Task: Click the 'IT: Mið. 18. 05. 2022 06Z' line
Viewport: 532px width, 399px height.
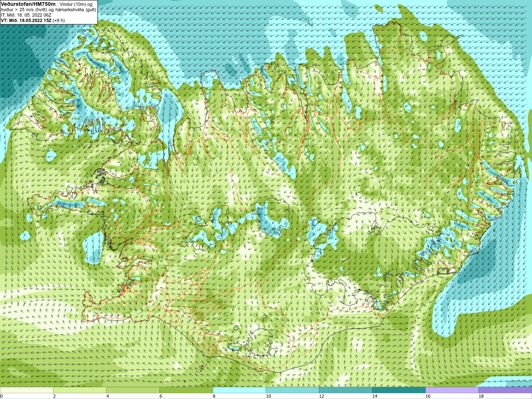Action: tap(26, 15)
